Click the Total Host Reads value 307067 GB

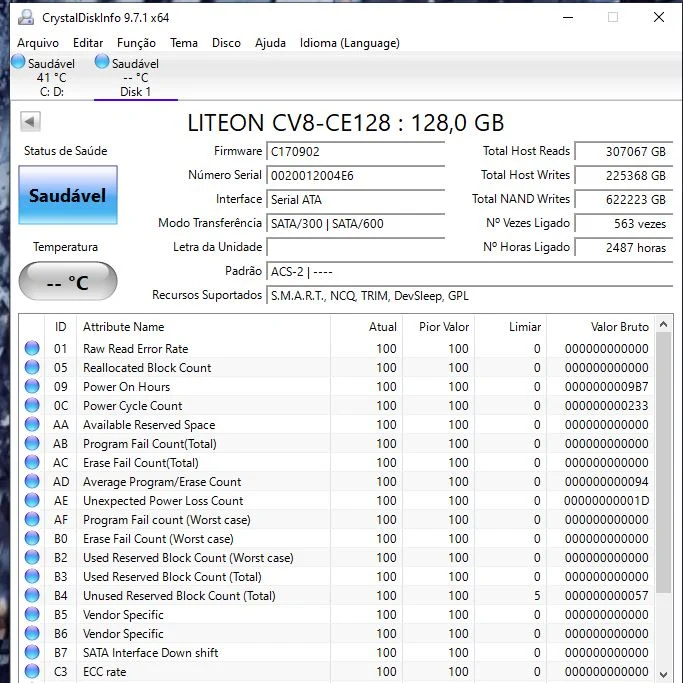click(x=624, y=152)
